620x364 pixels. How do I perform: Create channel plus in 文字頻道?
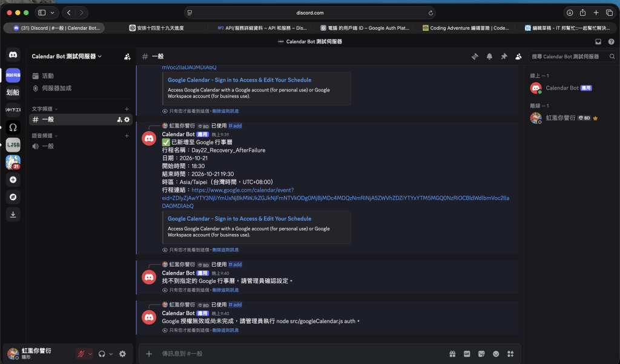click(127, 109)
